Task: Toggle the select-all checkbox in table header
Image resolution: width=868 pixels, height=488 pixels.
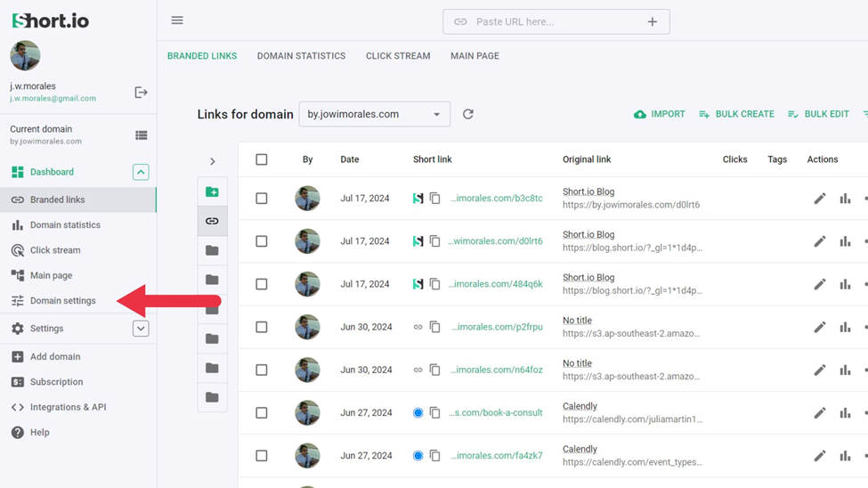Action: tap(261, 159)
